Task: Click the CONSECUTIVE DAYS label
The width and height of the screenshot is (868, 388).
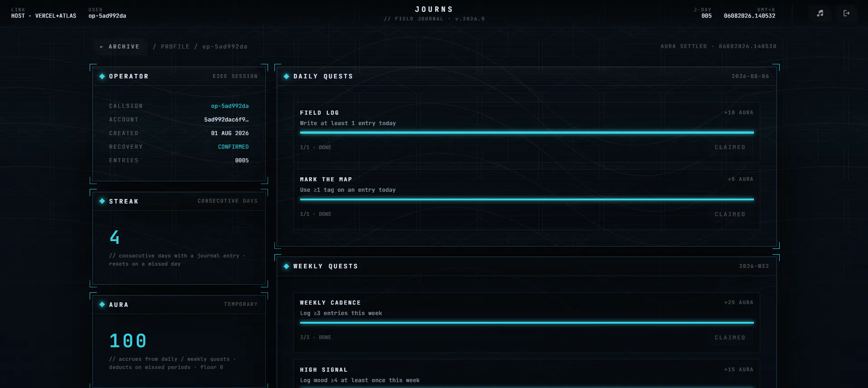Action: tap(227, 201)
